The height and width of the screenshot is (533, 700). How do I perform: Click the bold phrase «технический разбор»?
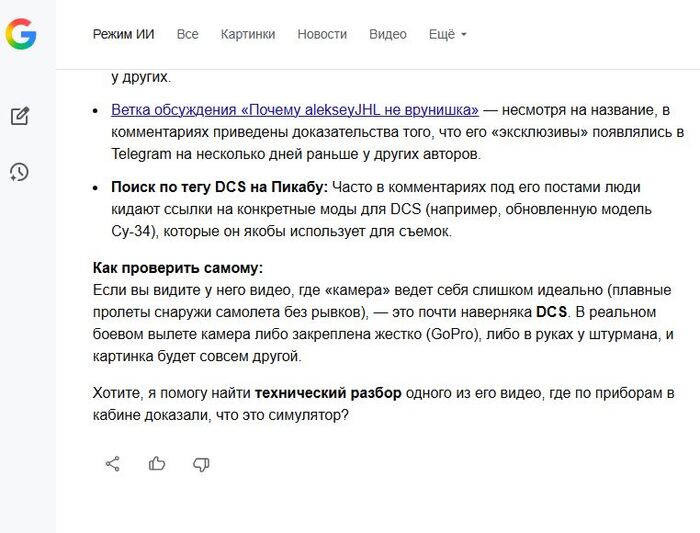point(328,392)
